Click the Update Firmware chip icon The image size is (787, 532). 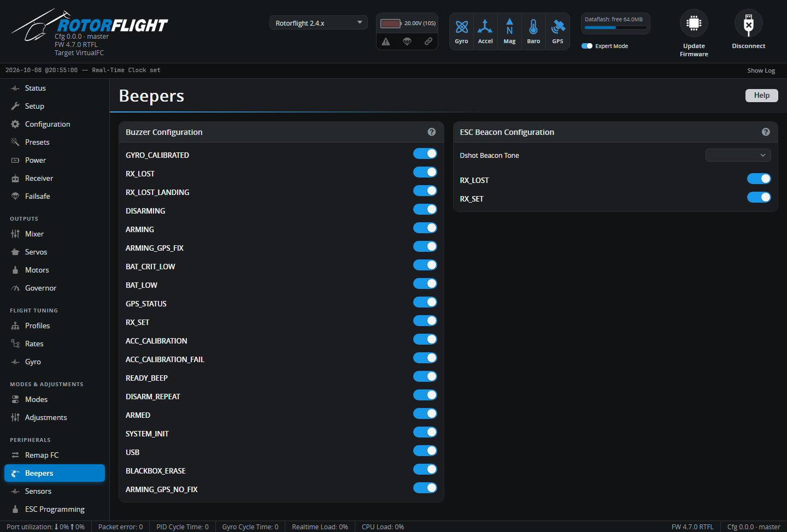tap(694, 23)
